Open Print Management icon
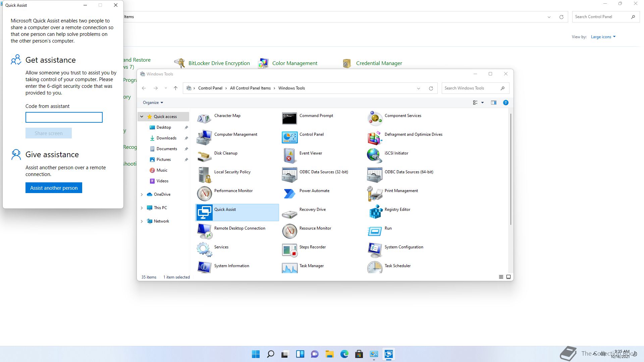This screenshot has height=362, width=644. (x=374, y=193)
